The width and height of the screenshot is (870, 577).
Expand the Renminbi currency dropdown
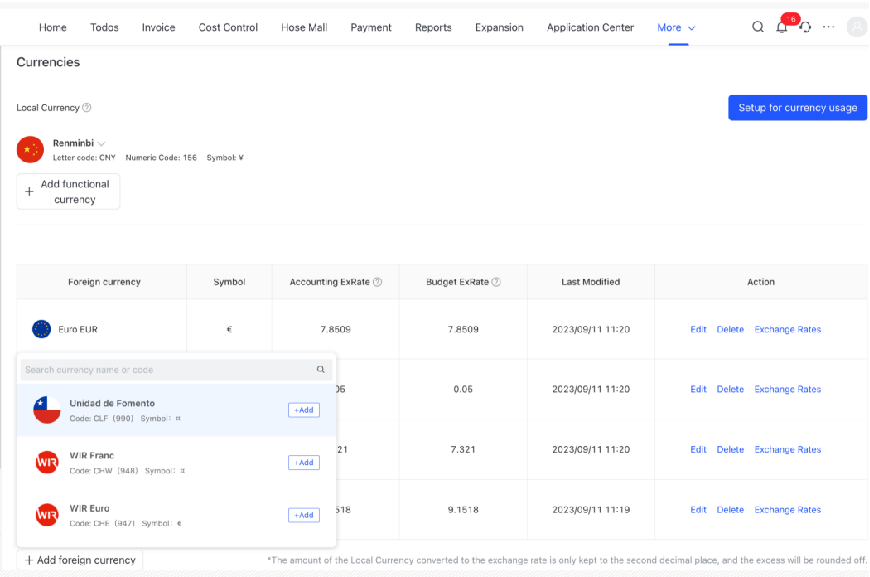(x=101, y=144)
